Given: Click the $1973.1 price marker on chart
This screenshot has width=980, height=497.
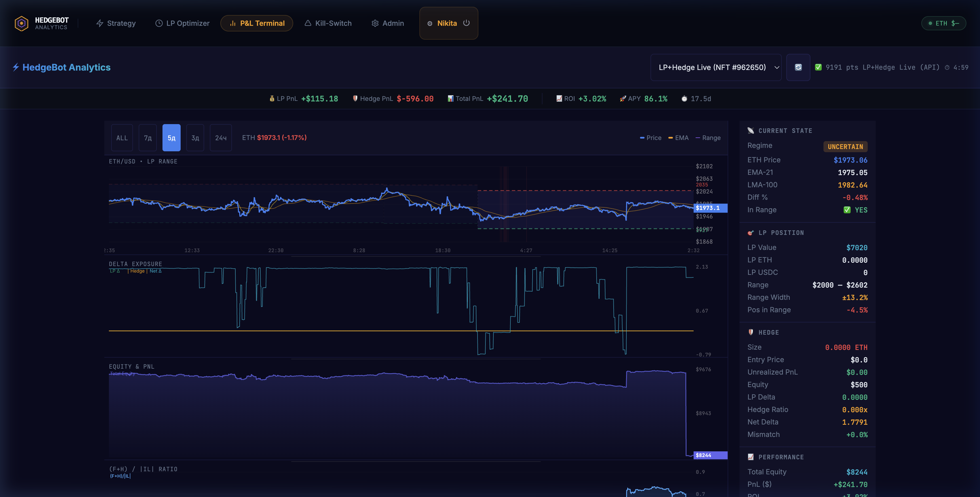Looking at the screenshot, I should click(x=710, y=208).
